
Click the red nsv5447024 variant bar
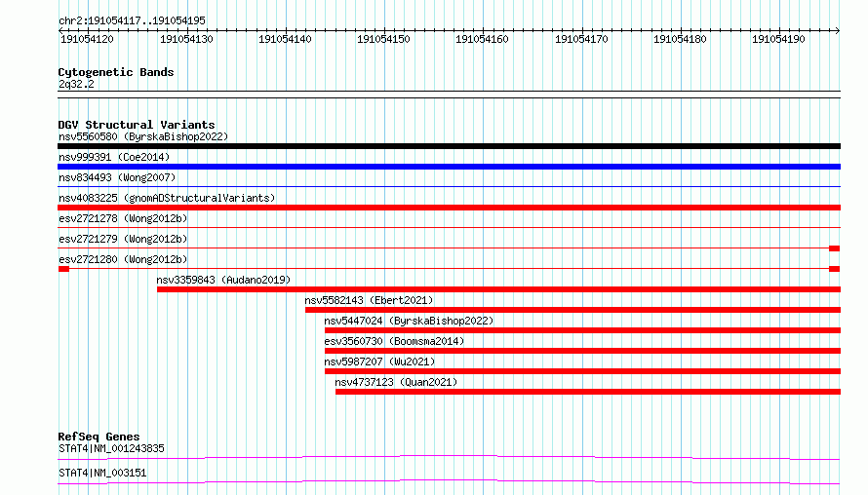click(x=583, y=330)
